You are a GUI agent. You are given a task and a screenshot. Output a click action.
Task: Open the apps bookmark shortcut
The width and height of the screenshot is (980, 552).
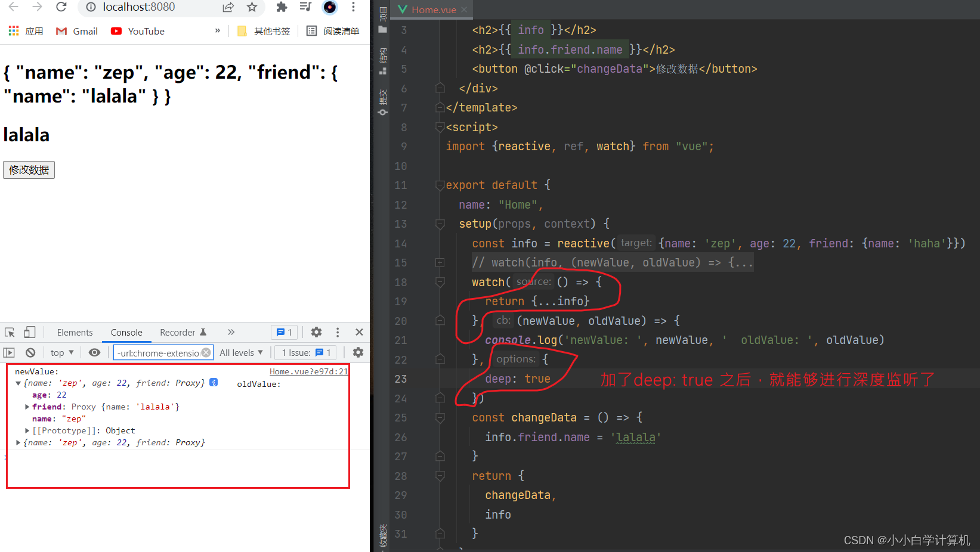(x=26, y=31)
